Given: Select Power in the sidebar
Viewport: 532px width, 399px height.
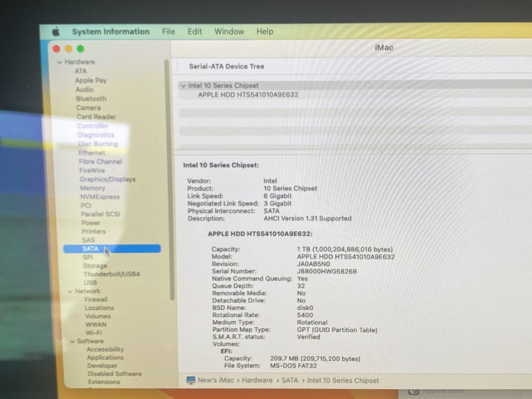Looking at the screenshot, I should tap(91, 222).
